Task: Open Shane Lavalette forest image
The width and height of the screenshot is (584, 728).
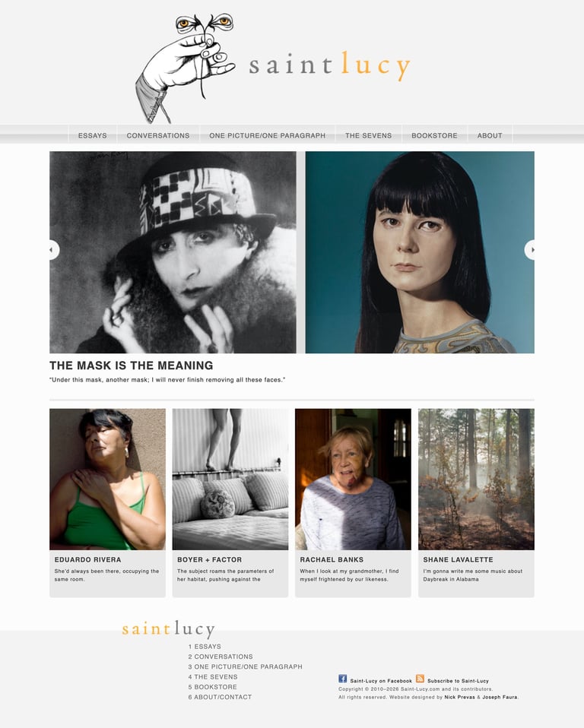Action: pyautogui.click(x=476, y=480)
